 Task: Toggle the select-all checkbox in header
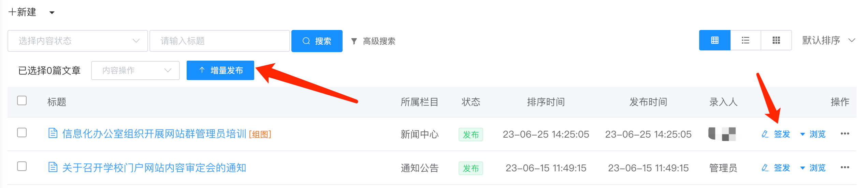[22, 101]
